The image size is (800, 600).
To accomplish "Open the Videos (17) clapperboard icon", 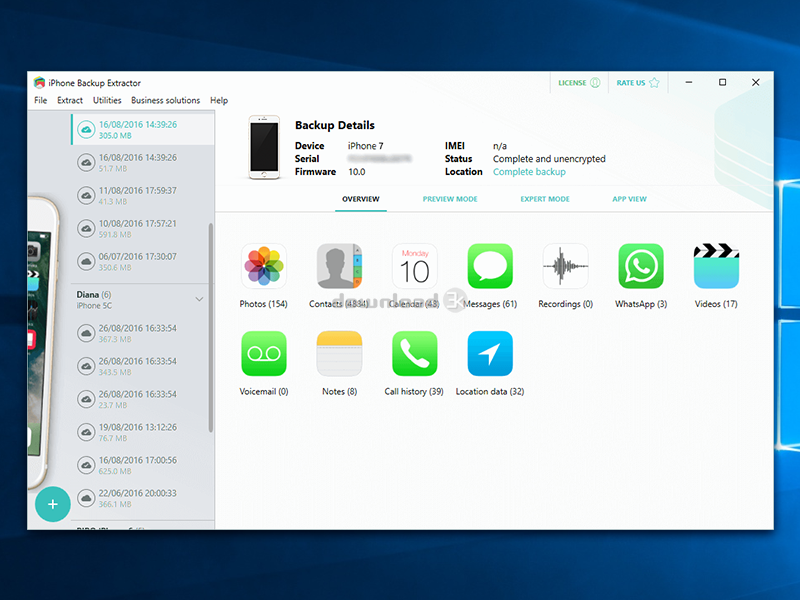I will click(x=716, y=266).
